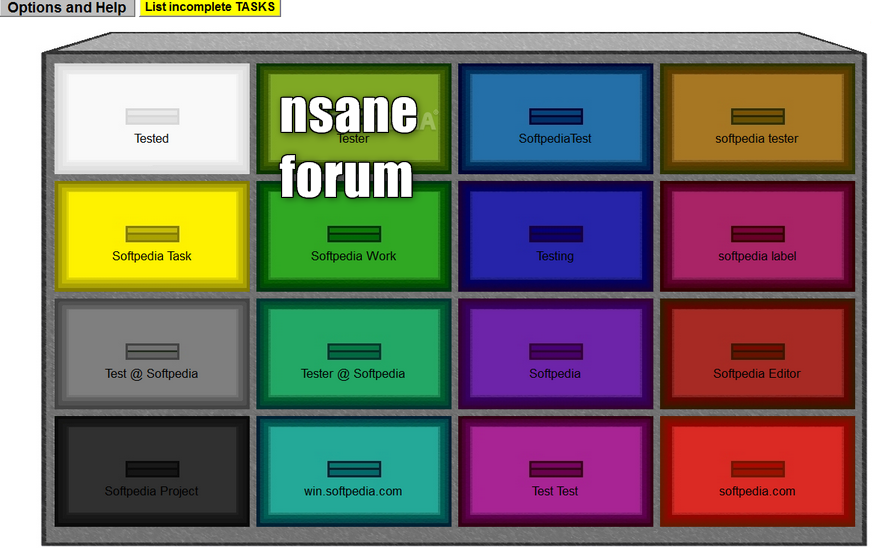The width and height of the screenshot is (872, 548).
Task: Pull the handle on red softpedia.com drawer
Action: (758, 469)
